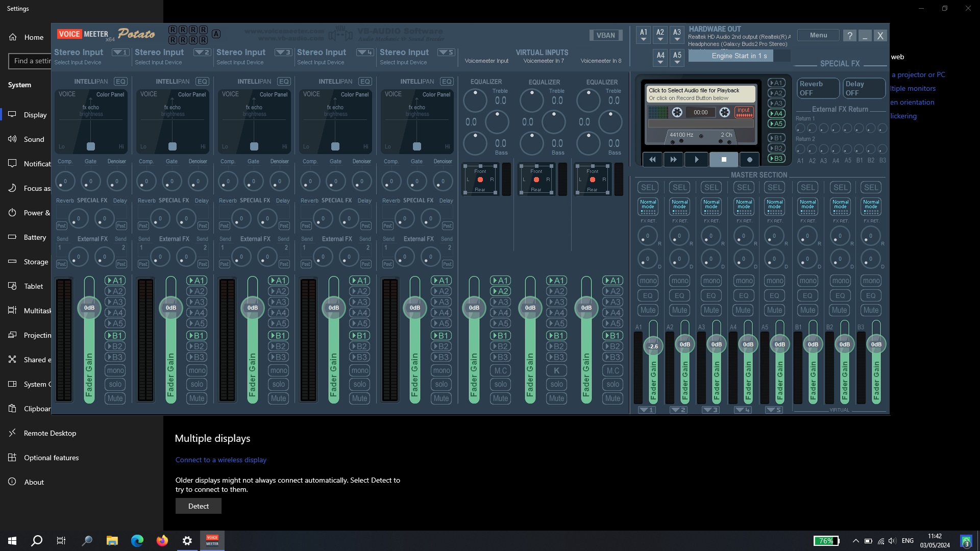Click the VBAN button
The width and height of the screenshot is (980, 551).
tap(606, 35)
